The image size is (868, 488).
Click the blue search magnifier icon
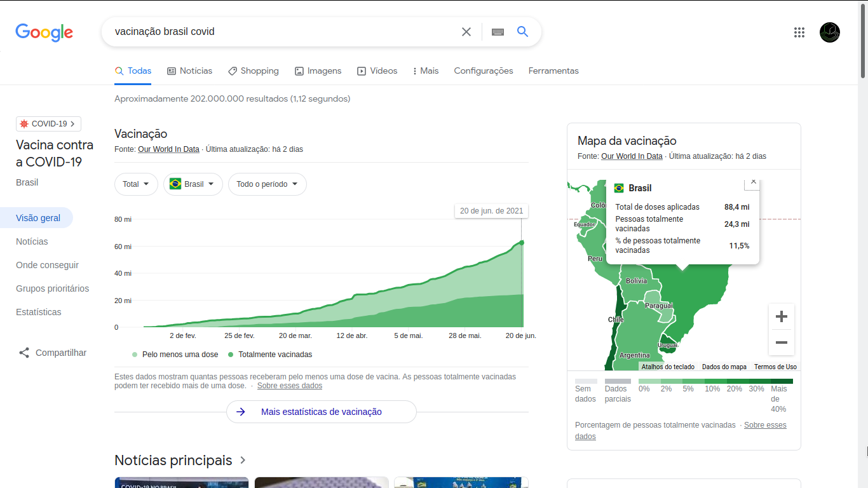pyautogui.click(x=522, y=32)
